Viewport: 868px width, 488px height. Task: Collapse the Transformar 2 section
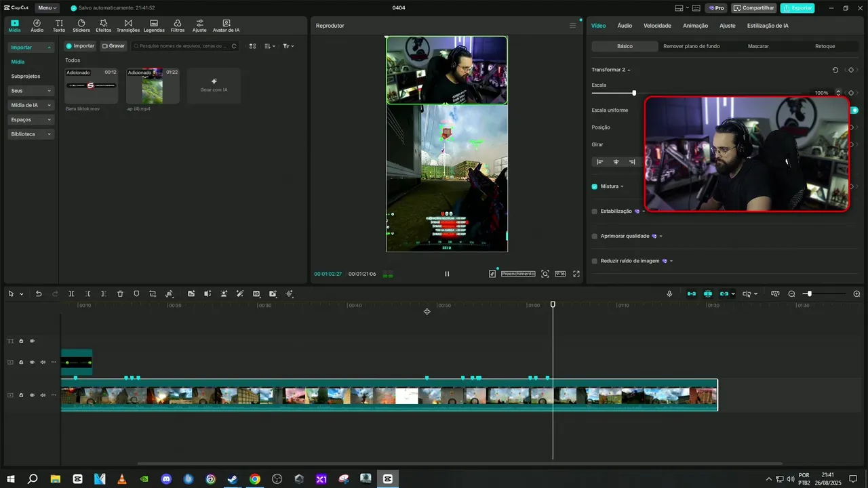click(629, 70)
